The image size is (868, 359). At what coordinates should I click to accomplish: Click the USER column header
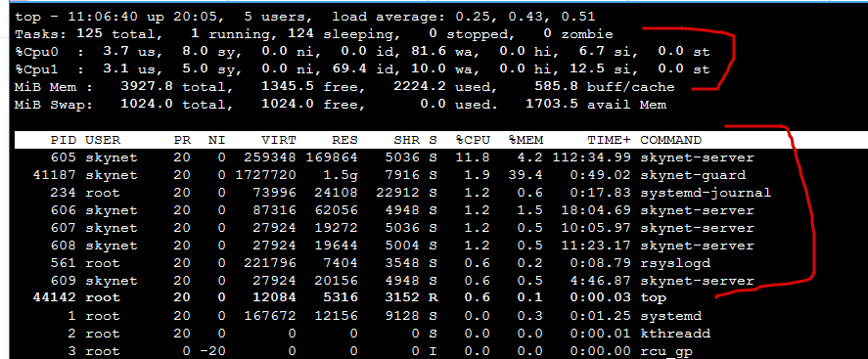[103, 140]
